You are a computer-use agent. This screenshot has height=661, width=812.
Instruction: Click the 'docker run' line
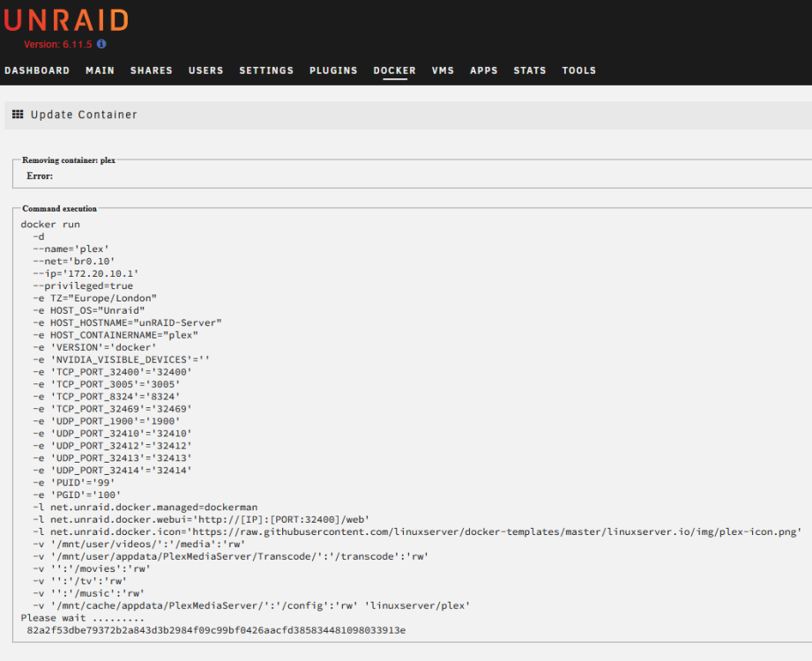pos(50,224)
